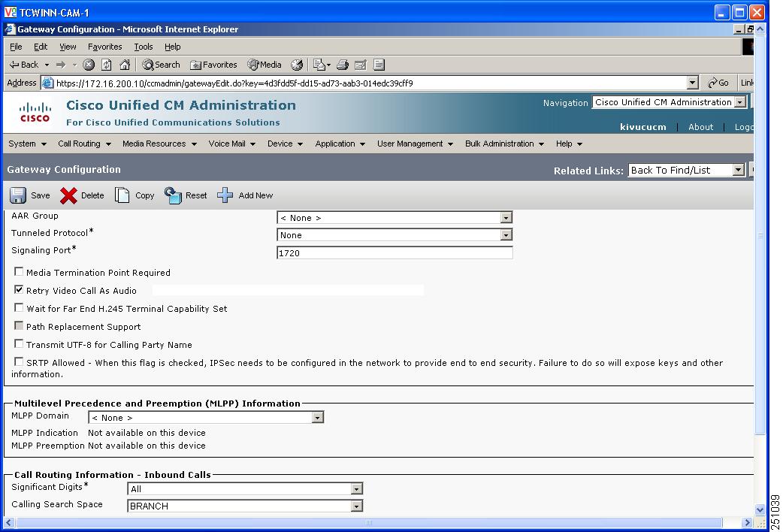Open the address bar history dropdown arrow
Viewport: 783px width, 532px height.
[692, 83]
